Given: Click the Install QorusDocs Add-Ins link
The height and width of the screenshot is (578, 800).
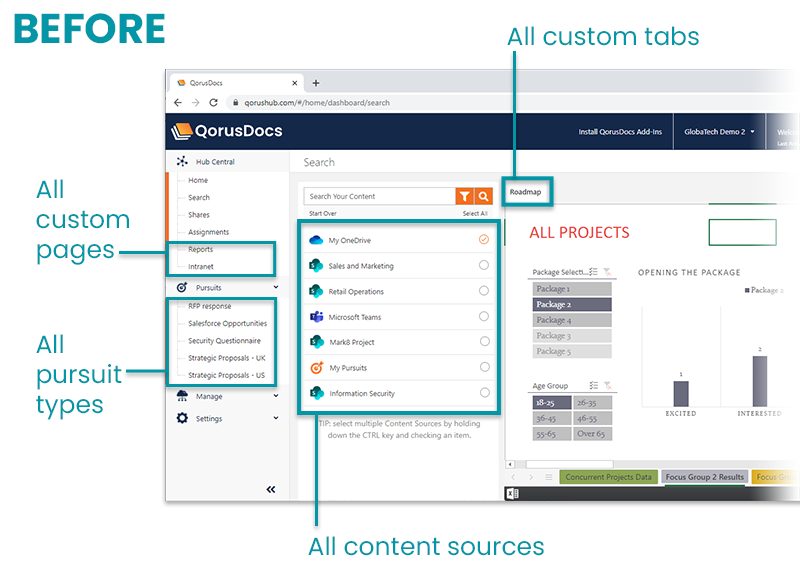Looking at the screenshot, I should click(622, 131).
